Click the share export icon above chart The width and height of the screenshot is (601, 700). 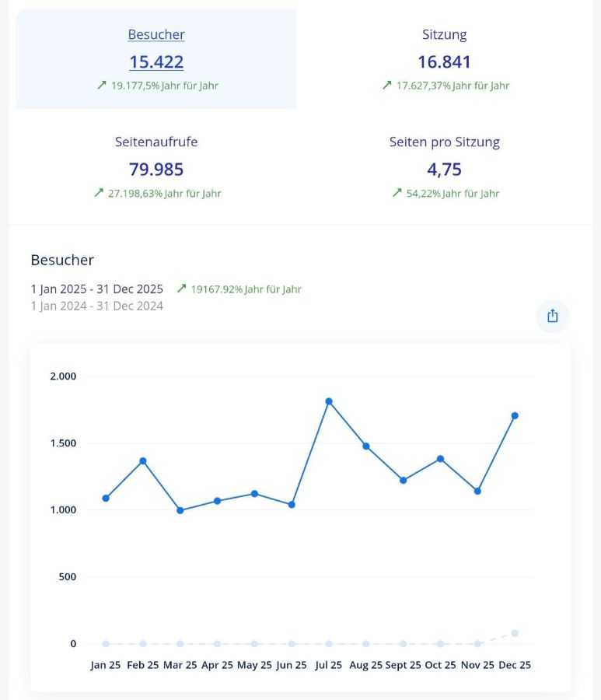point(553,316)
